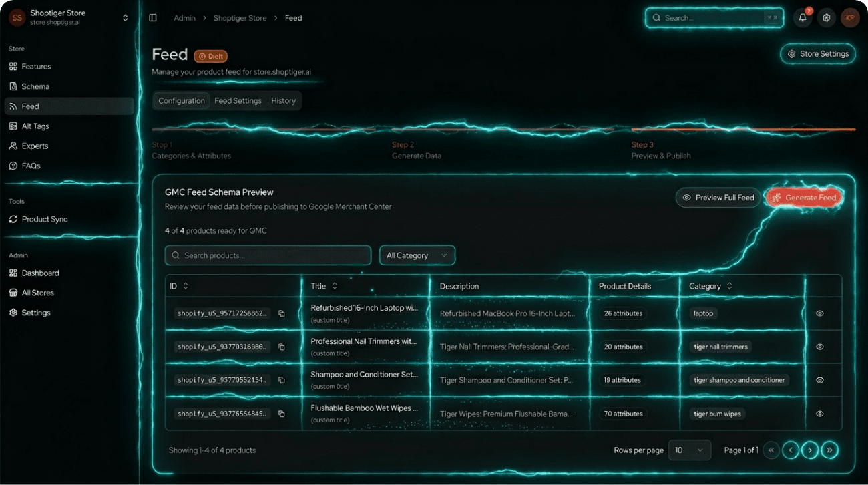Image resolution: width=868 pixels, height=485 pixels.
Task: Click the Product Details column header
Action: coord(625,286)
